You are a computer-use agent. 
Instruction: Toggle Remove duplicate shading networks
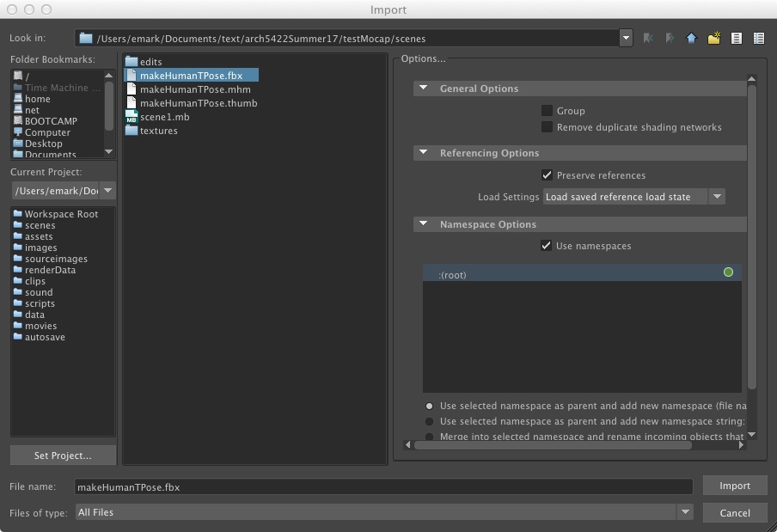[548, 126]
